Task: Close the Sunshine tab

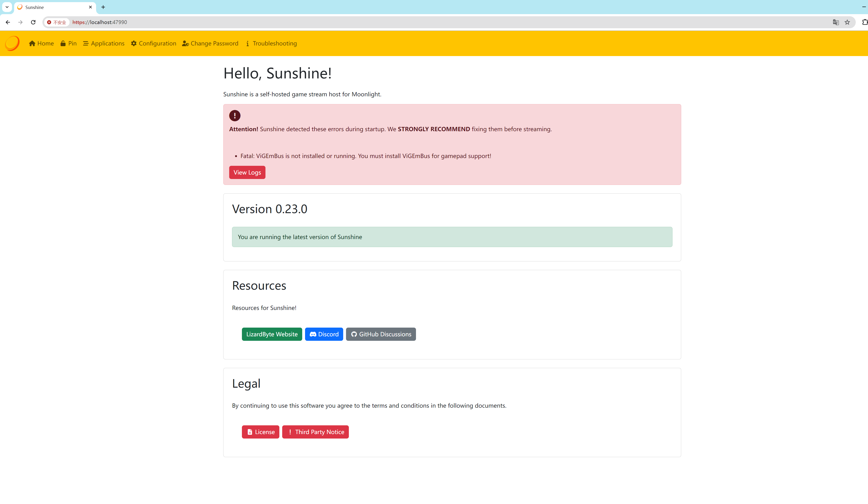Action: [x=91, y=7]
